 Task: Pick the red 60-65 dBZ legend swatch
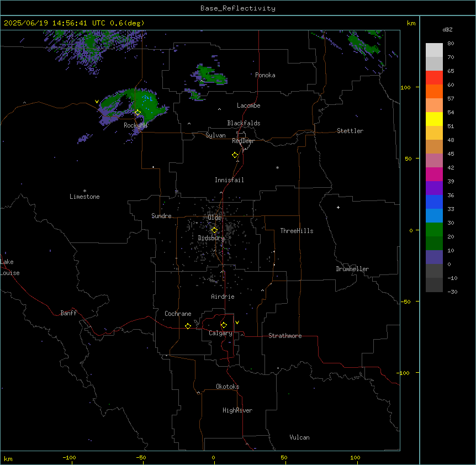click(x=434, y=78)
